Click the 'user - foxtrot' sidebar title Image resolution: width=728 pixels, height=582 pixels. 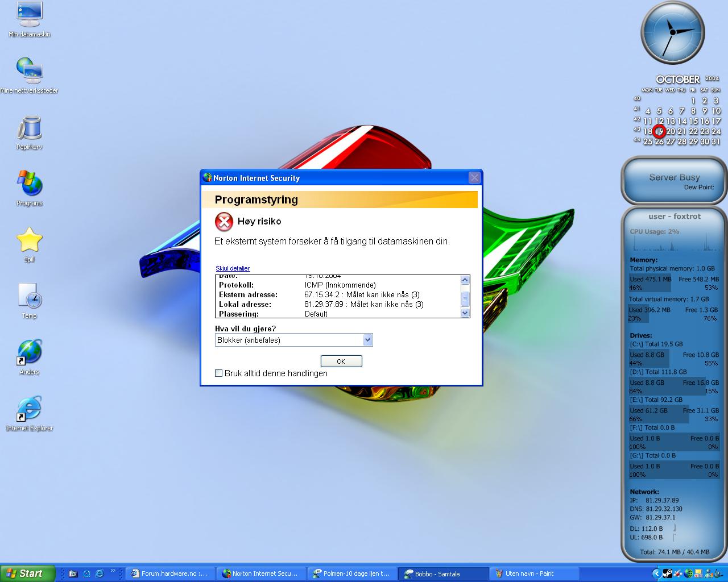coord(675,217)
